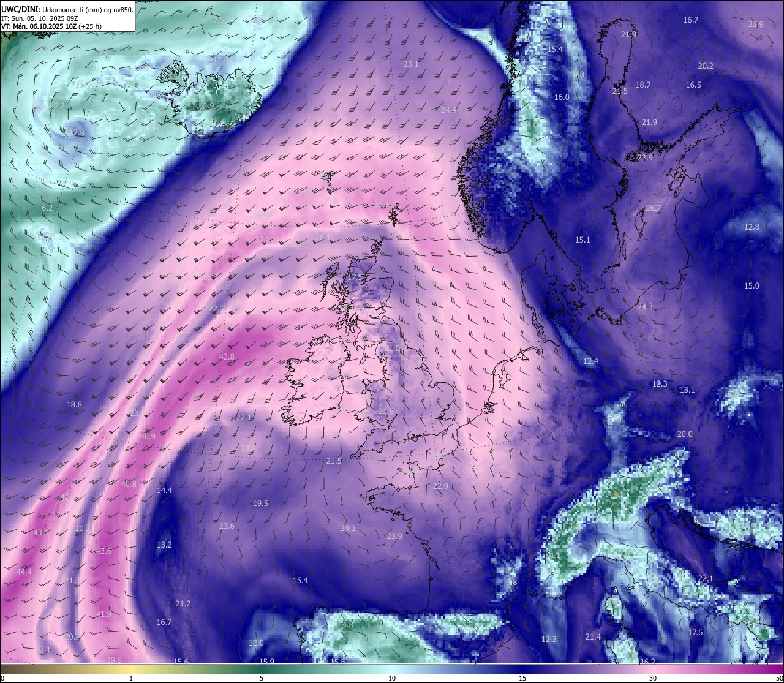Click the 18.7 value on the map
The width and height of the screenshot is (784, 683).
coord(643,85)
